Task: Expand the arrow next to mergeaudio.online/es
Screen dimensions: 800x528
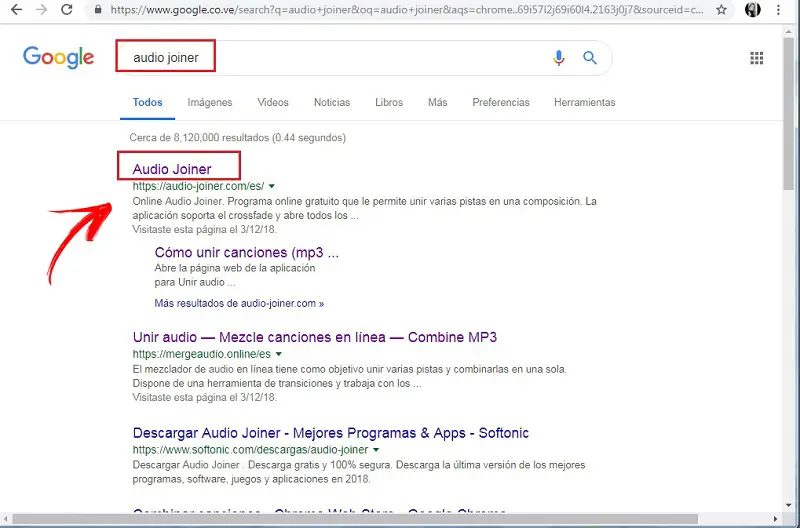Action: pos(279,354)
